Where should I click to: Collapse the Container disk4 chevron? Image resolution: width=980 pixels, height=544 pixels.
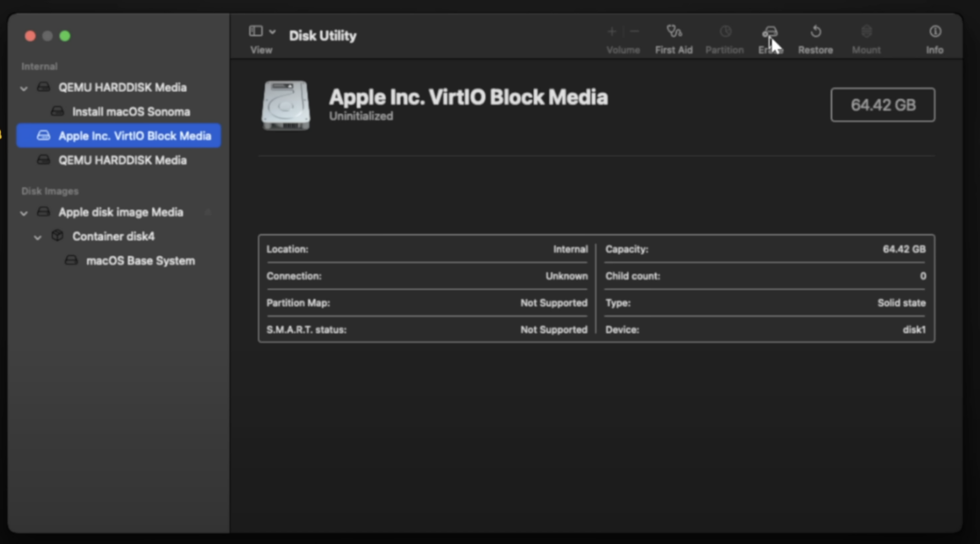click(37, 237)
